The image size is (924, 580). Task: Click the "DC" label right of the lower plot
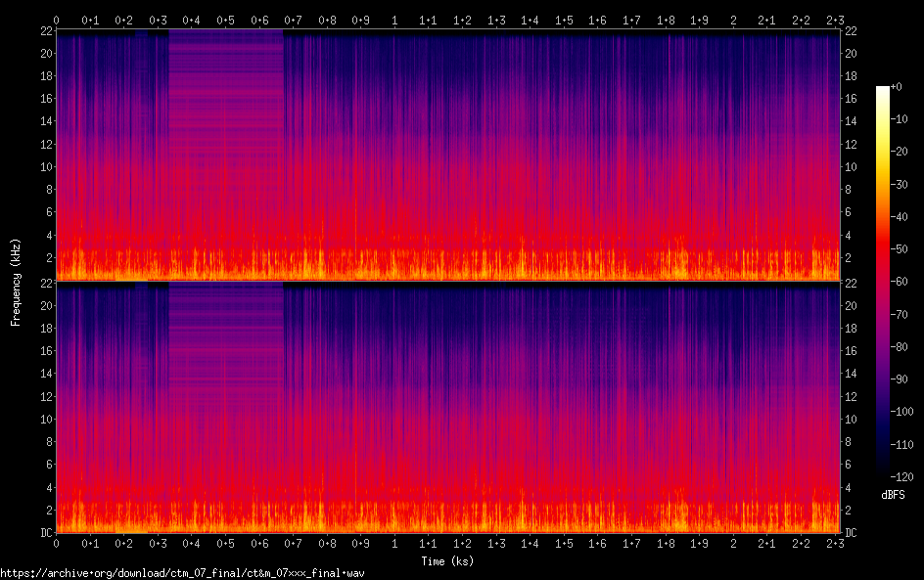tap(851, 533)
